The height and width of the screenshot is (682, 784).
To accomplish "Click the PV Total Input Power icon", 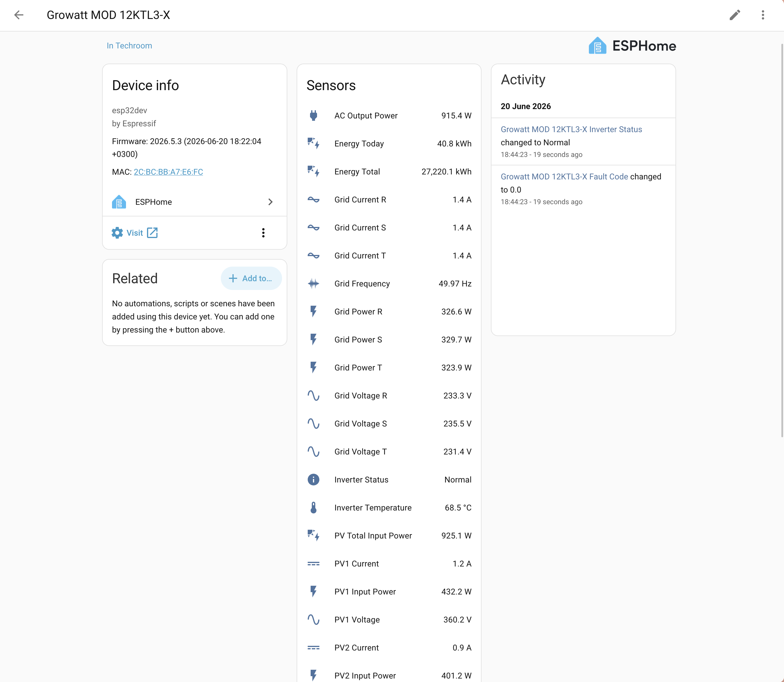I will pos(313,536).
